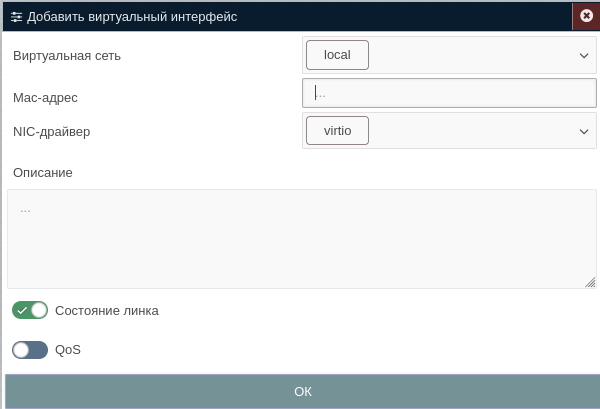Click the Состояние линка label text
Viewport: 600px width, 409px height.
point(107,311)
